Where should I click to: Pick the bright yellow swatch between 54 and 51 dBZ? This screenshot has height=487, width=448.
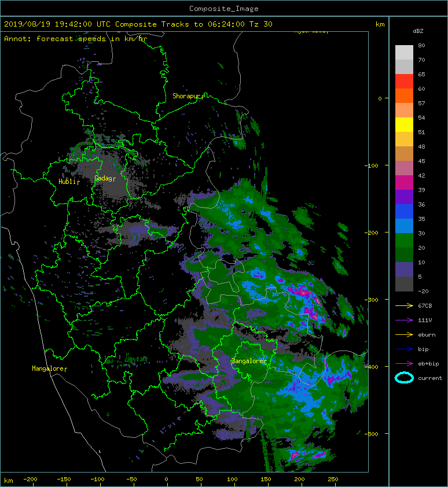[x=404, y=124]
